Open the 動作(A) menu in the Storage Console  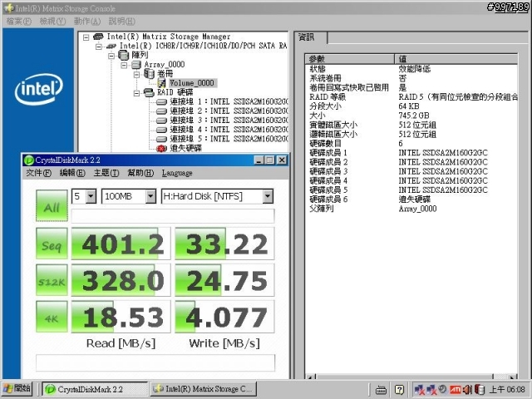pyautogui.click(x=87, y=21)
